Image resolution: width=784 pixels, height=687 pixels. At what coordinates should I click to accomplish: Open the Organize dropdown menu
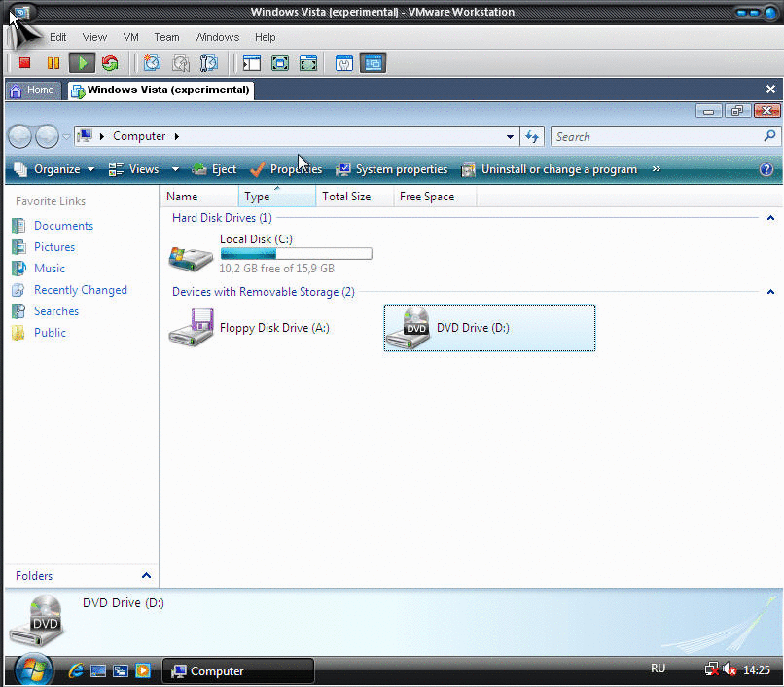pos(54,169)
